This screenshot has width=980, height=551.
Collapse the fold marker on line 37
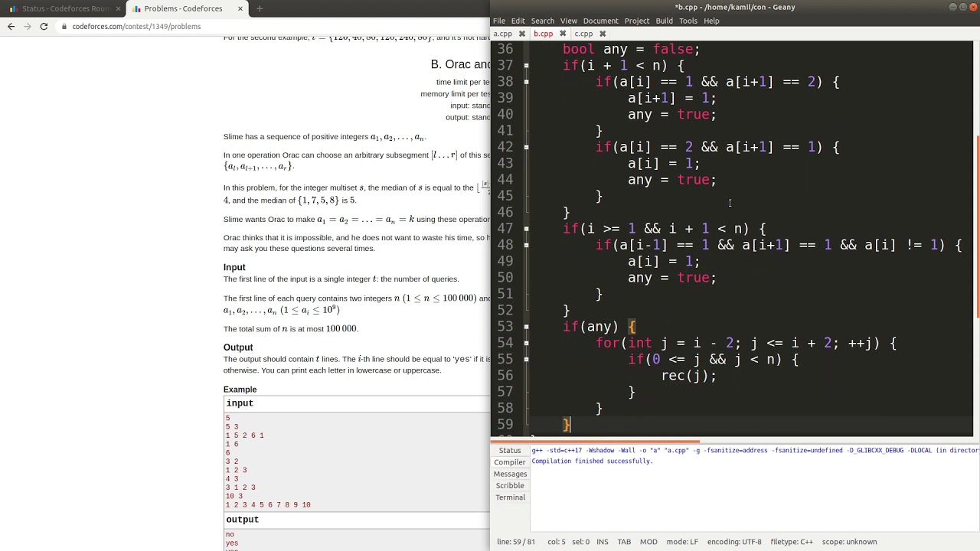click(x=526, y=65)
